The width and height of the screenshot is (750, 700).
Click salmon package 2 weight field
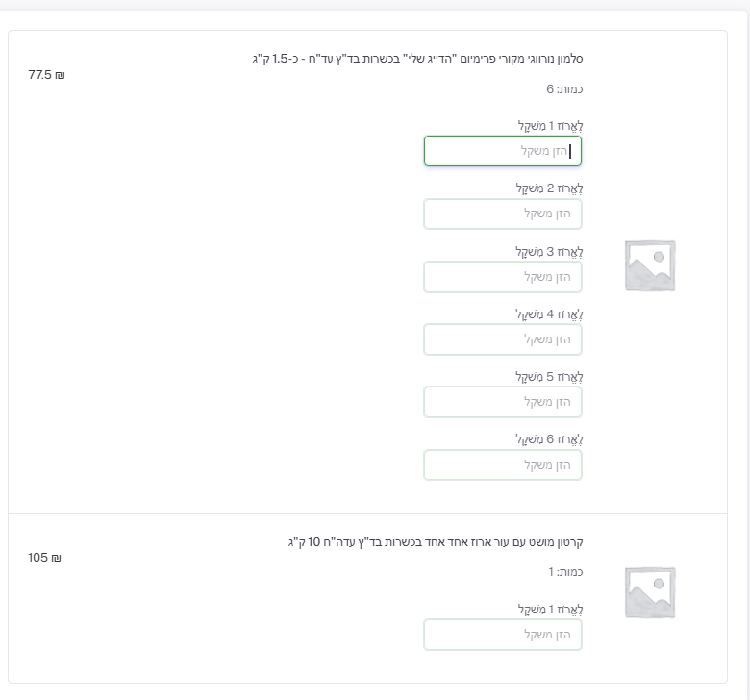click(502, 213)
